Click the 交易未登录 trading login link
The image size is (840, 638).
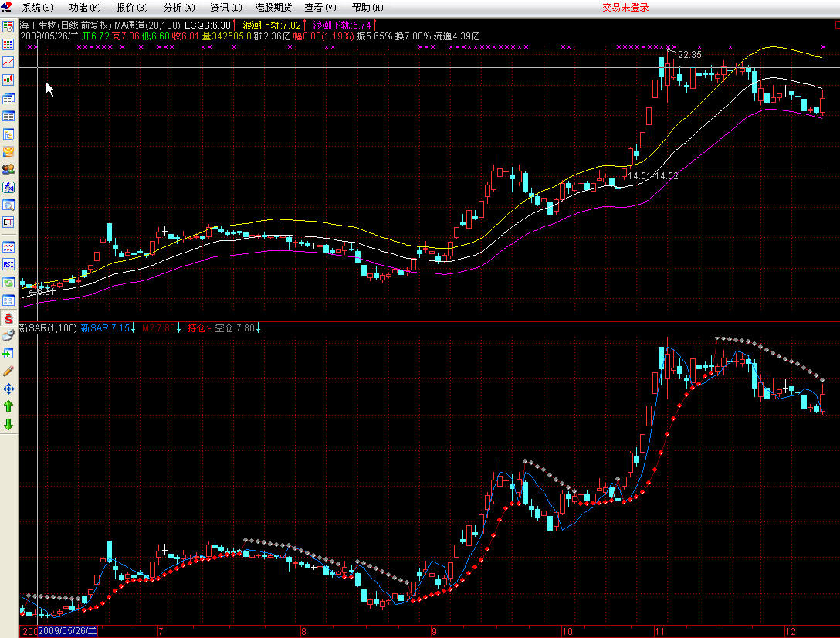(625, 8)
